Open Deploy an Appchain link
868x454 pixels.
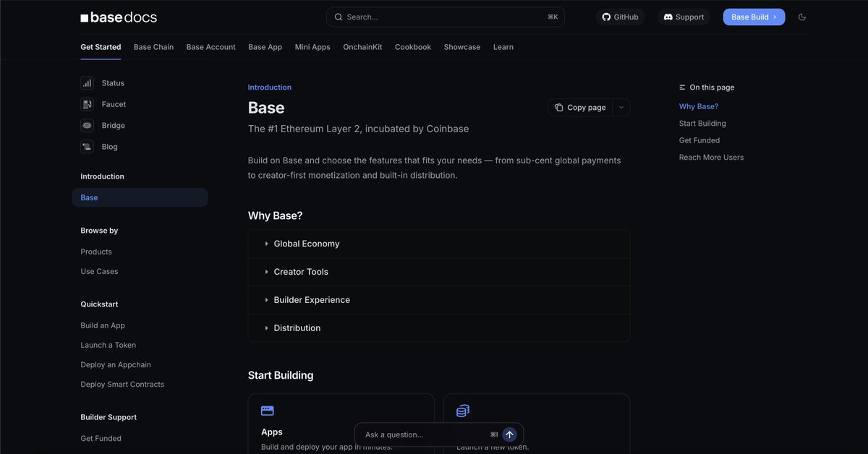pos(116,364)
